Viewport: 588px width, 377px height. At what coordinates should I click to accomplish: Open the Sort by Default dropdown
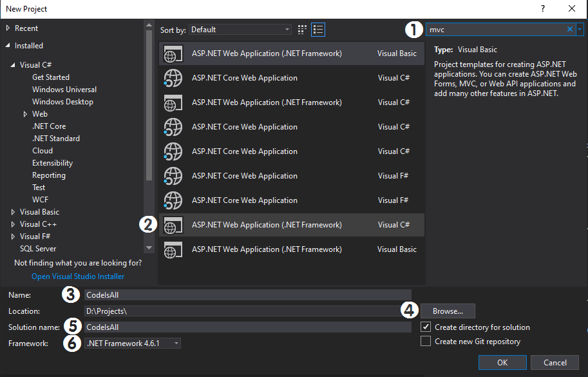point(240,30)
